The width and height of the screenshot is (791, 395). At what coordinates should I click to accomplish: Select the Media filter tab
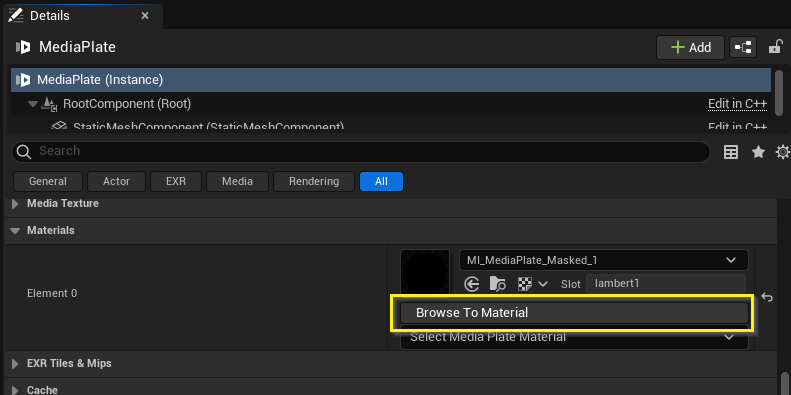coord(237,182)
